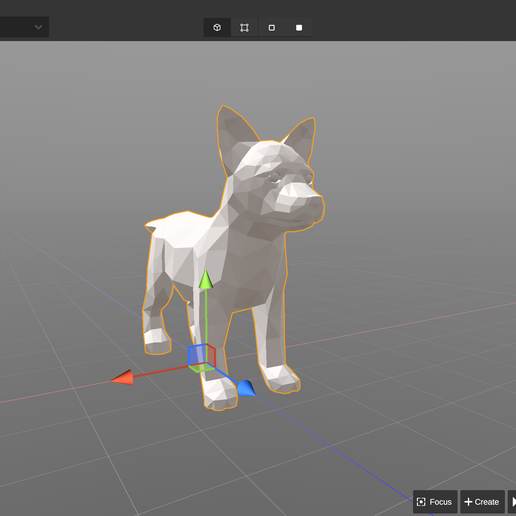
Task: Grab the blue Z-axis gizmo arrow
Action: pyautogui.click(x=246, y=388)
